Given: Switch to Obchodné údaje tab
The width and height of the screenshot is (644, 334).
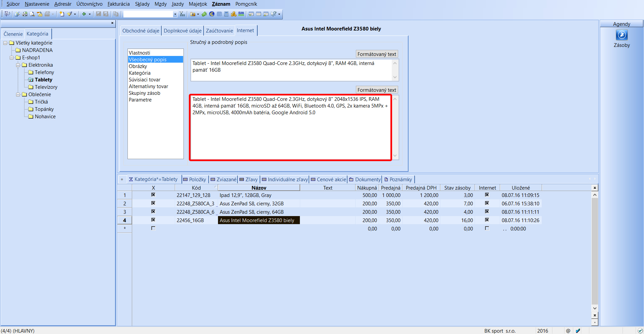Looking at the screenshot, I should [x=141, y=30].
